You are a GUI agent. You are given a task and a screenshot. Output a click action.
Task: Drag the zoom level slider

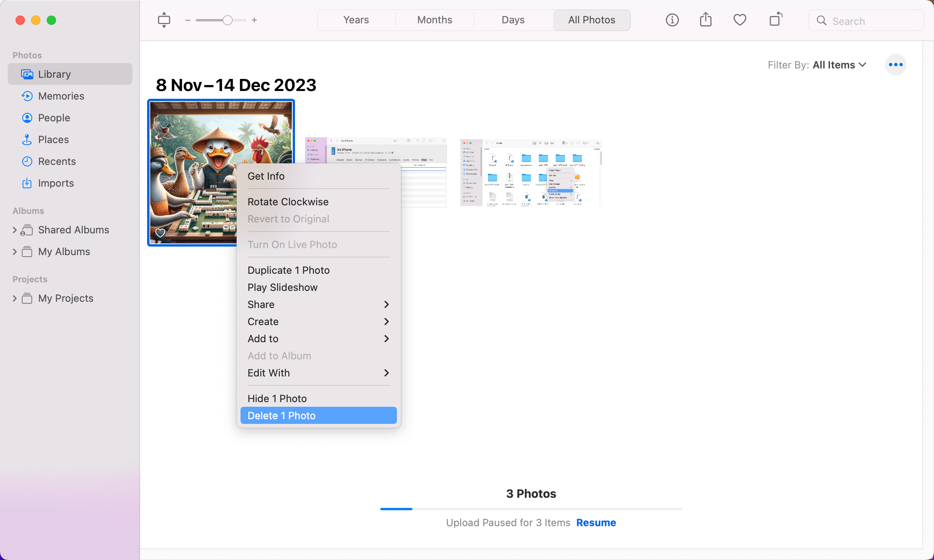tap(228, 20)
